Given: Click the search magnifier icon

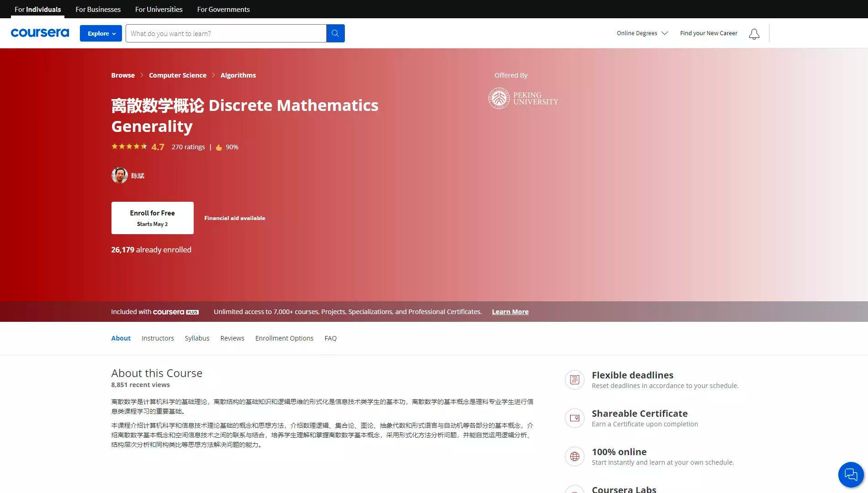Looking at the screenshot, I should [335, 33].
